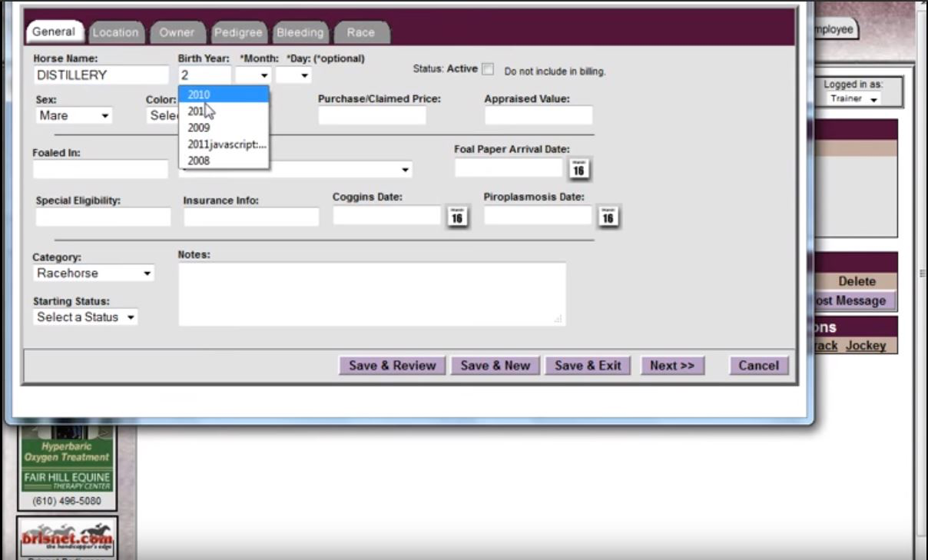Go to the Bleeding tab

300,32
